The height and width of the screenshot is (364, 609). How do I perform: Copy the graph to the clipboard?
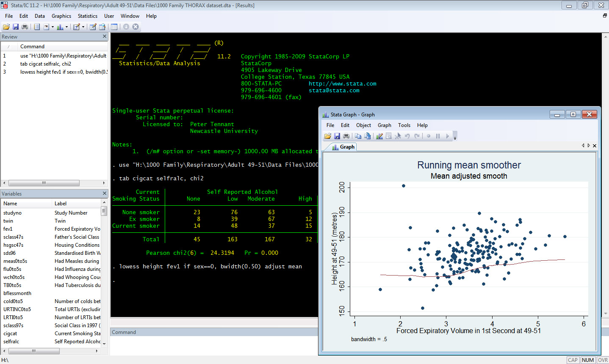[358, 136]
